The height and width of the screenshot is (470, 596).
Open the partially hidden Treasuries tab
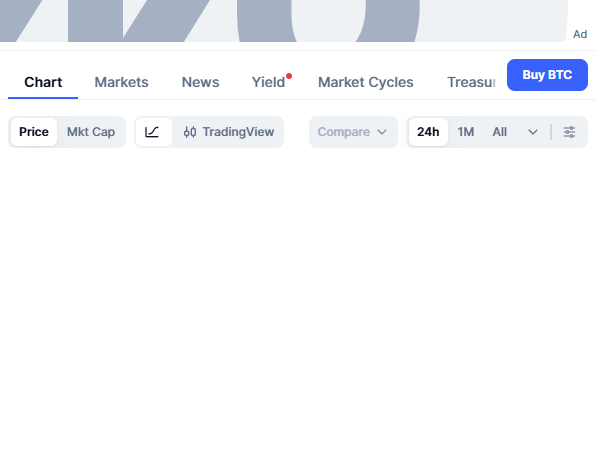coord(472,82)
